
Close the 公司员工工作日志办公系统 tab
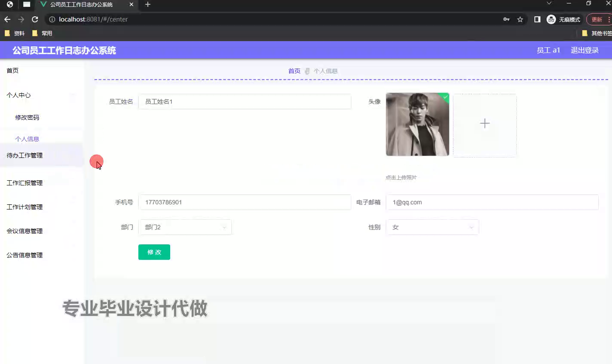coord(132,4)
